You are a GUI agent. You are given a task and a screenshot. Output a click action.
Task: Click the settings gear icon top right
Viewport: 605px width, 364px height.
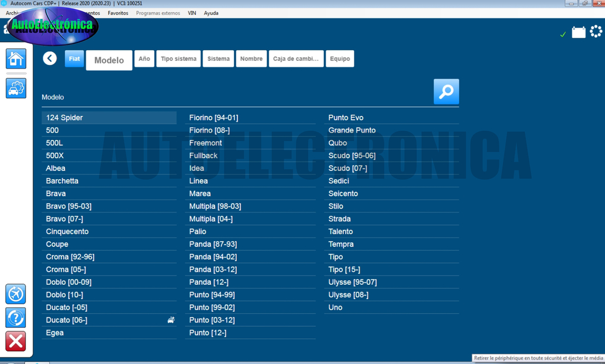596,31
